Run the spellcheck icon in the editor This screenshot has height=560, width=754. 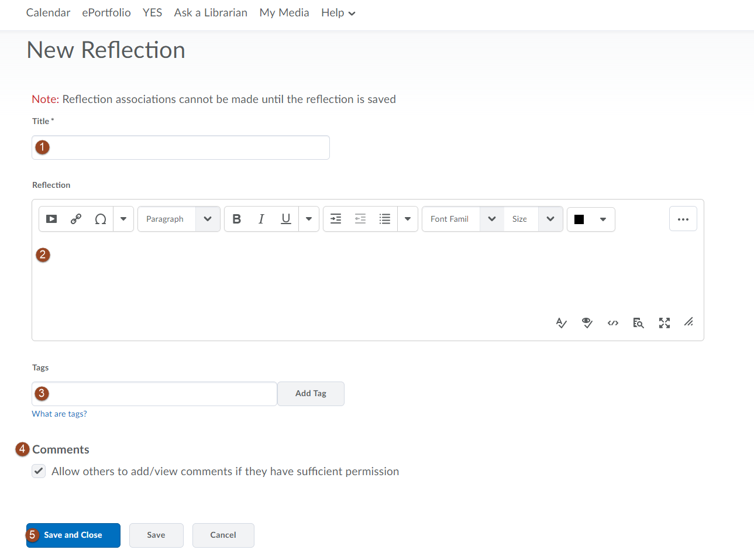pos(562,323)
